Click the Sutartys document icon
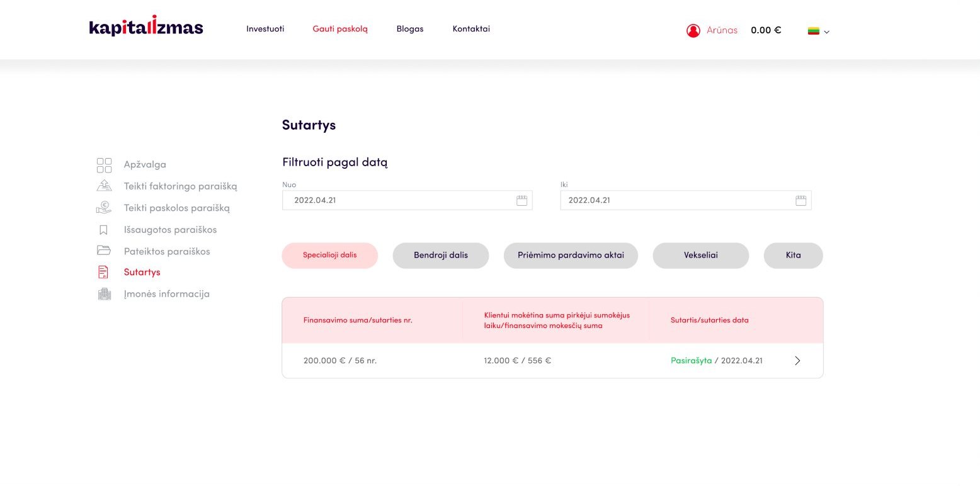980x486 pixels. point(104,272)
